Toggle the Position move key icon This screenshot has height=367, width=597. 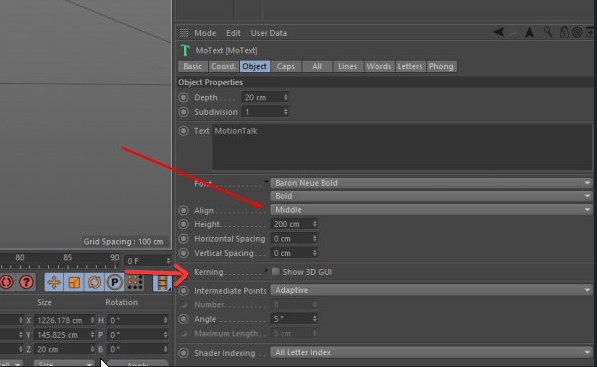[x=54, y=282]
